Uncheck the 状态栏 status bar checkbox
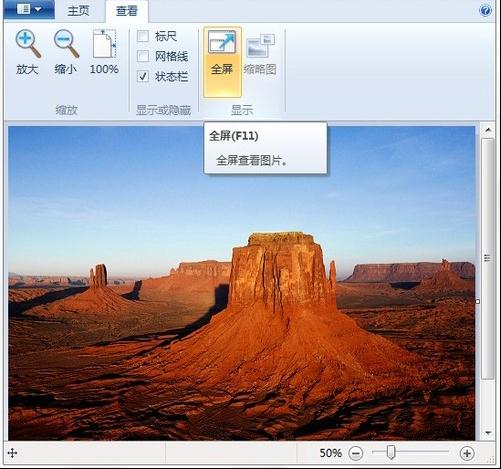The image size is (501, 469). pos(143,76)
